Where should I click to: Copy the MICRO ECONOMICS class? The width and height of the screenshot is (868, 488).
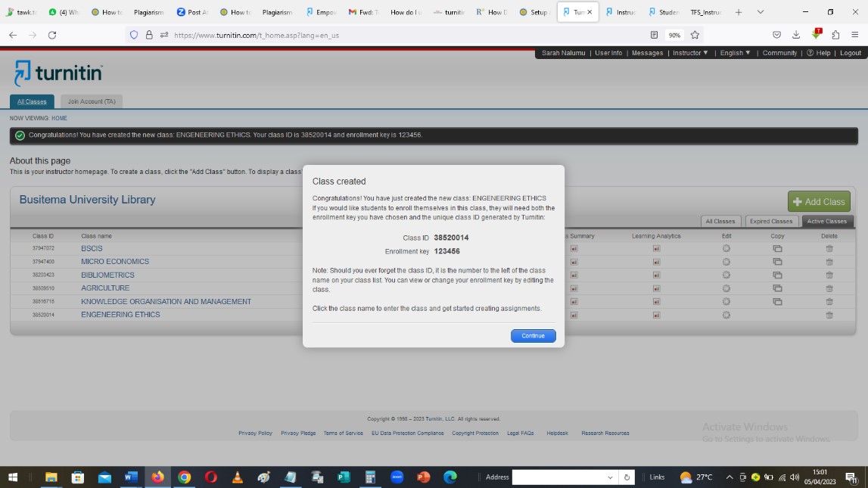coord(777,262)
